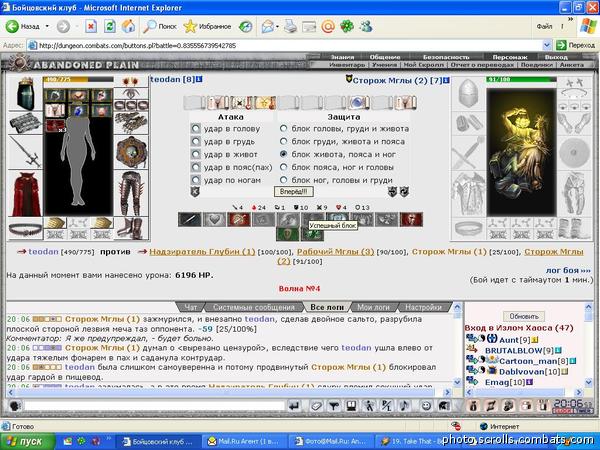Click the funnel filter icon in chat toolbar
This screenshot has height=450, width=600.
pyautogui.click(x=334, y=406)
